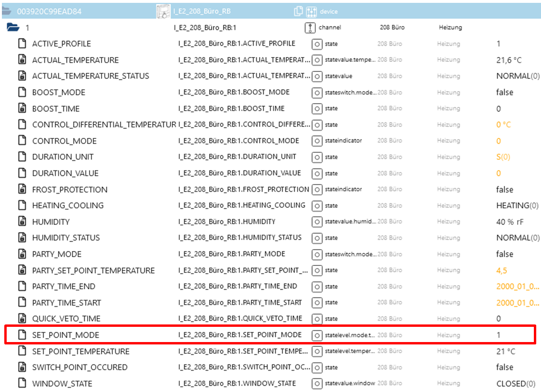Click the locked file icon of PARTY_MODE
541x392 pixels.
click(x=22, y=254)
